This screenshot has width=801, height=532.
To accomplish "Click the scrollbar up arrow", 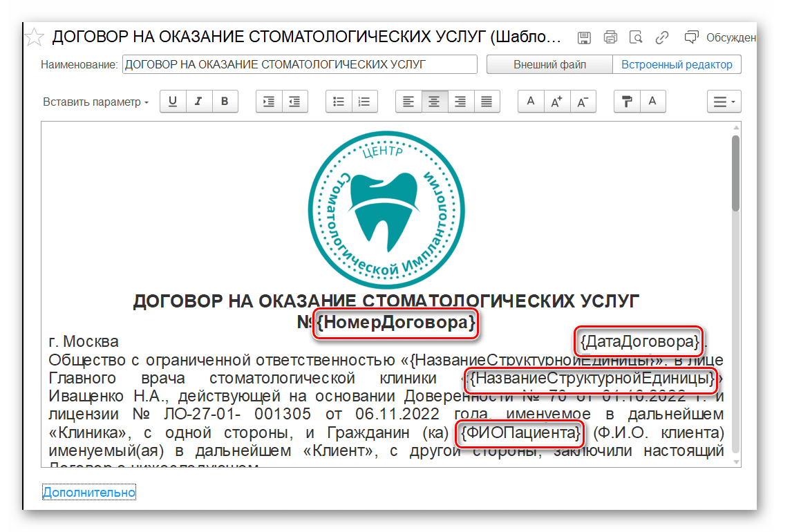I will click(736, 128).
